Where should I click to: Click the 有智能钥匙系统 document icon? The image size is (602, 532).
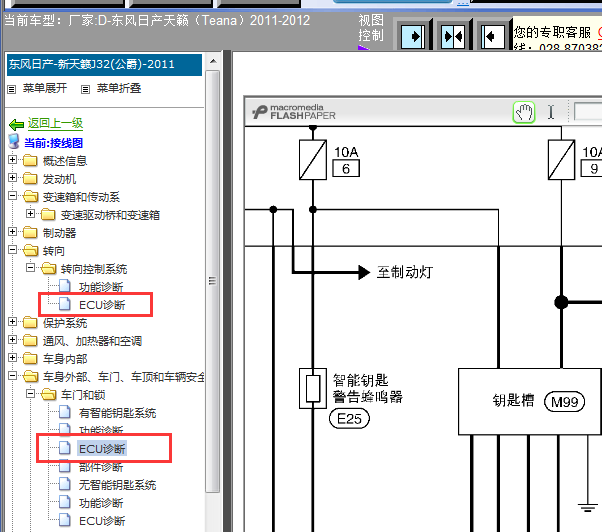[65, 412]
